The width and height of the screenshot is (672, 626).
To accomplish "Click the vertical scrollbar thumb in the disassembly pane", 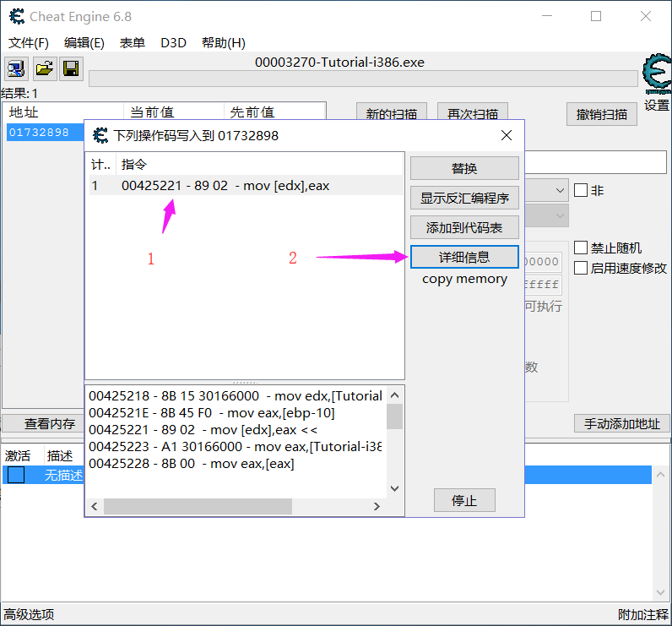I will pos(395,416).
